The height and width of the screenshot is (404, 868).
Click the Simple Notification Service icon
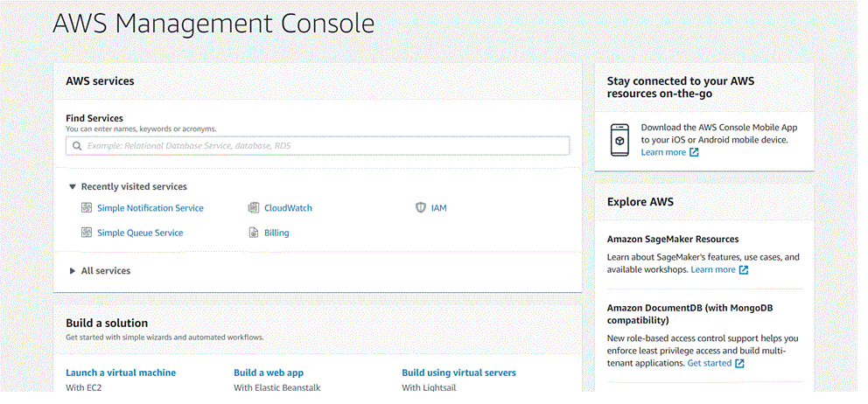(87, 208)
